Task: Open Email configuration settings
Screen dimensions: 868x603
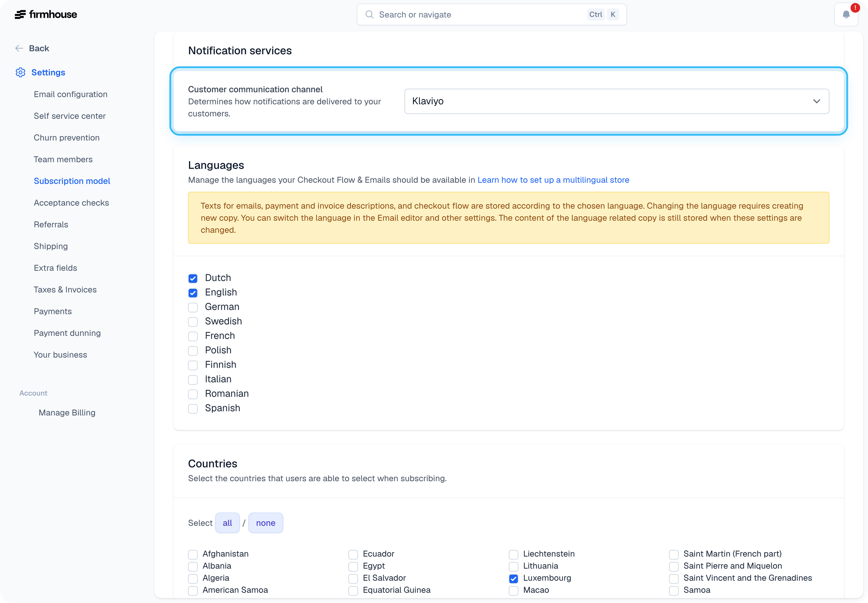Action: (71, 94)
